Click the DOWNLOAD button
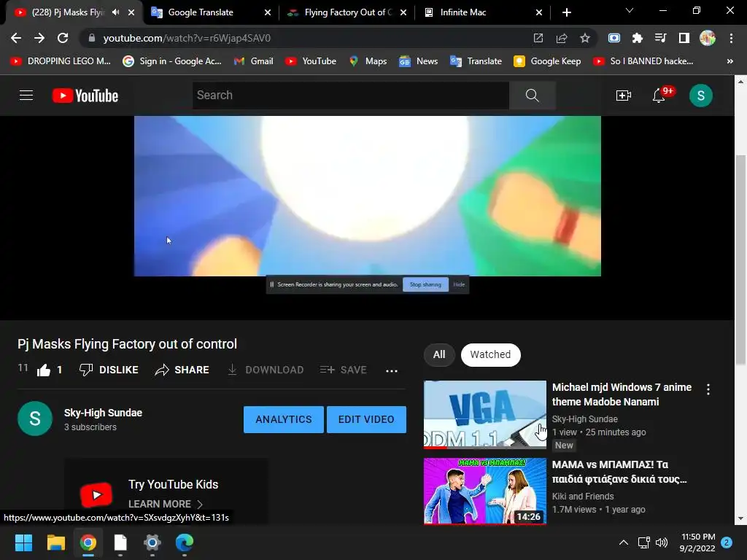Screen dimensions: 747x560 coord(266,370)
